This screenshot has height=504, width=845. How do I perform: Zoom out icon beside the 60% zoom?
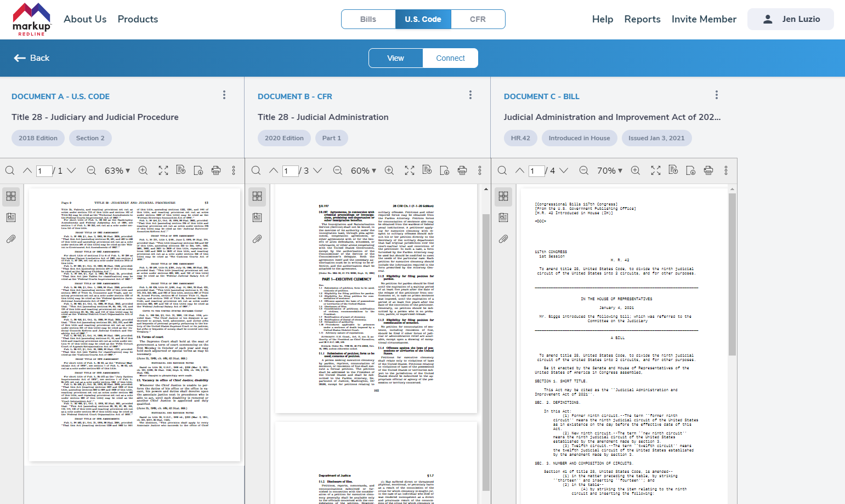tap(337, 170)
